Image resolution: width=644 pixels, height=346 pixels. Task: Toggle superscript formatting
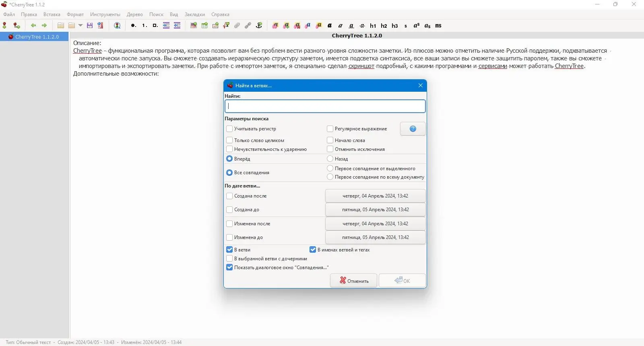(417, 25)
